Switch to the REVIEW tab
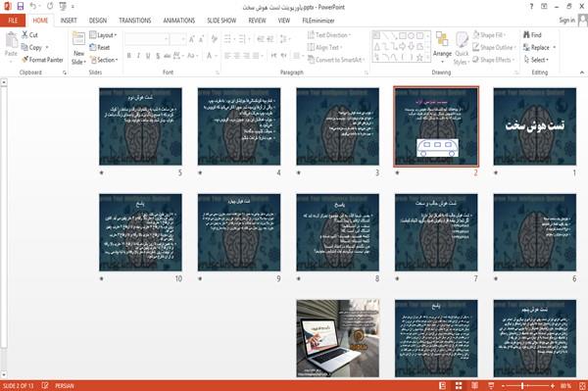This screenshot has width=588, height=391. (257, 21)
